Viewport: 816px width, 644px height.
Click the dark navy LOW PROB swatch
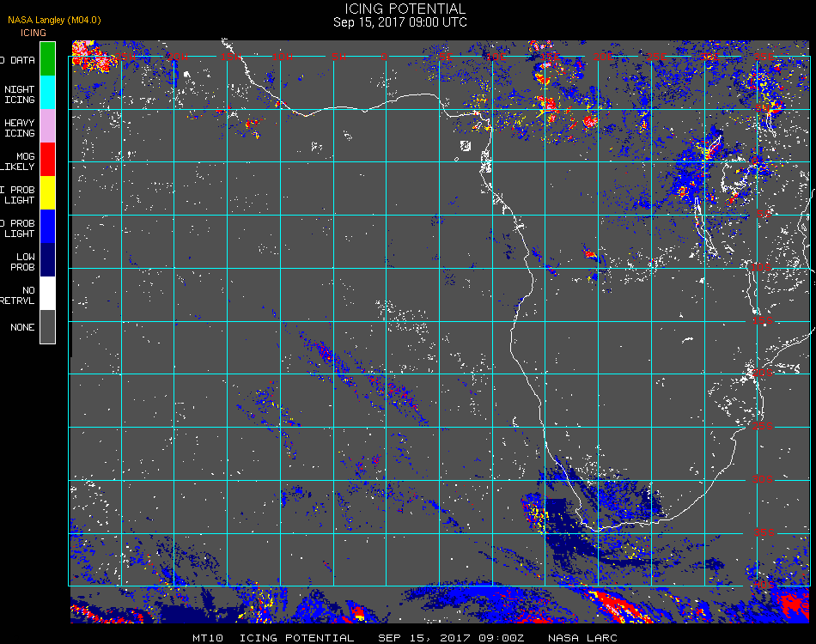coord(47,259)
